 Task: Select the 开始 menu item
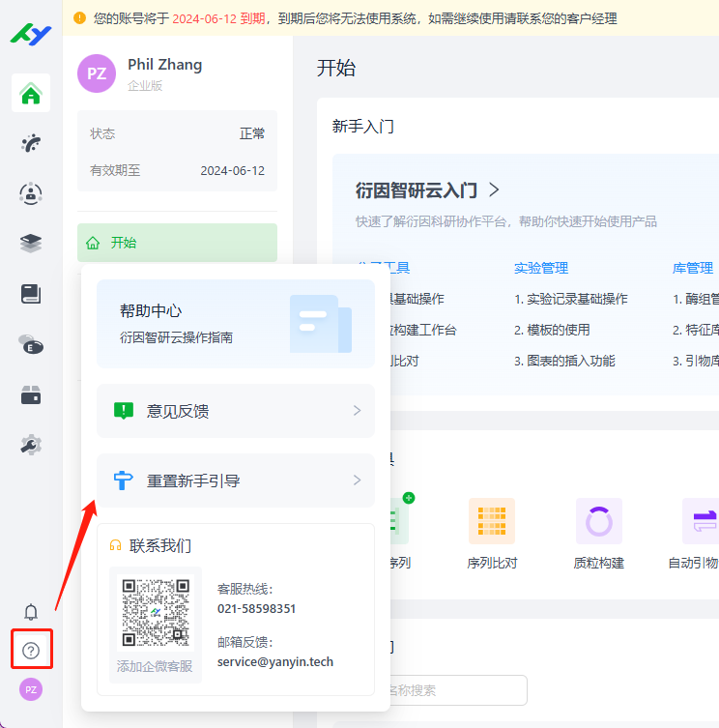pyautogui.click(x=177, y=243)
